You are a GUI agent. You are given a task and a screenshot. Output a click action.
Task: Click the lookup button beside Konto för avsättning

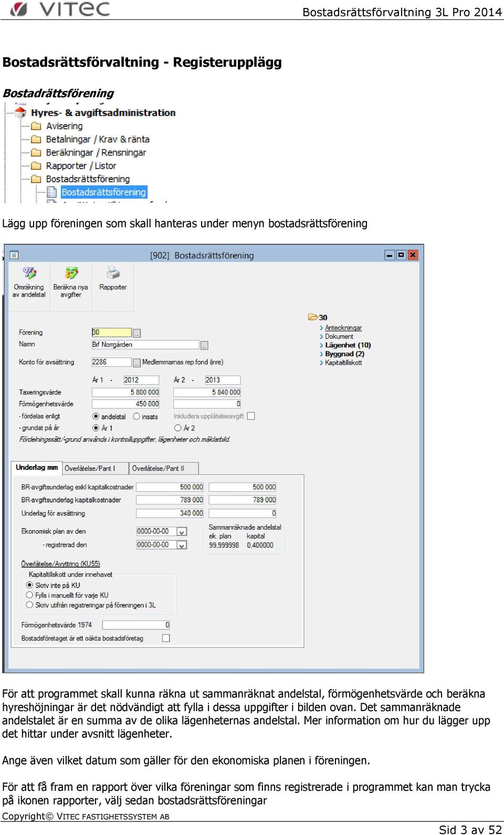(137, 363)
